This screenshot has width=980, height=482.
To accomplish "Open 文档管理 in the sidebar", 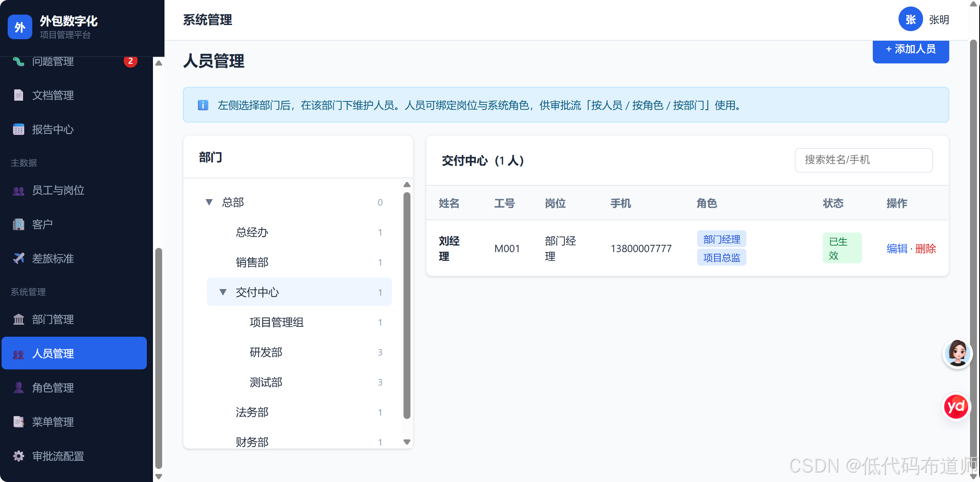I will coord(74,95).
